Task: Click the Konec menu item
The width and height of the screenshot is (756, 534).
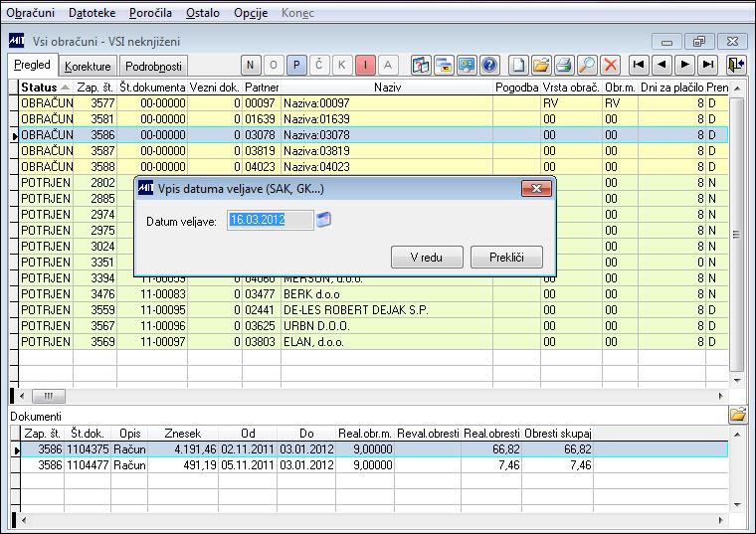Action: tap(297, 13)
